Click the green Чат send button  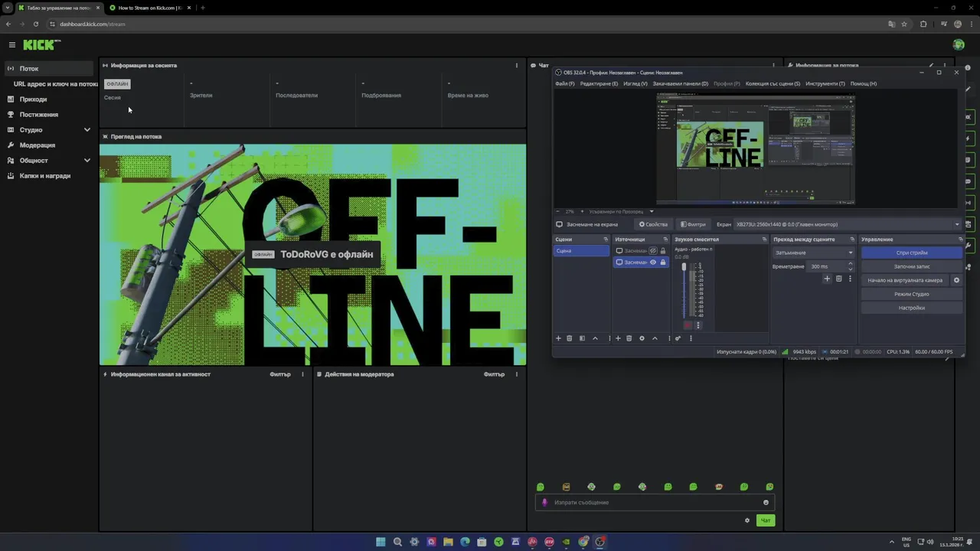pyautogui.click(x=766, y=520)
